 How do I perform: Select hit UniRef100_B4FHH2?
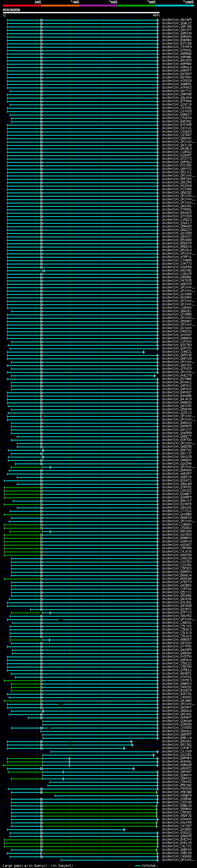[177, 121]
